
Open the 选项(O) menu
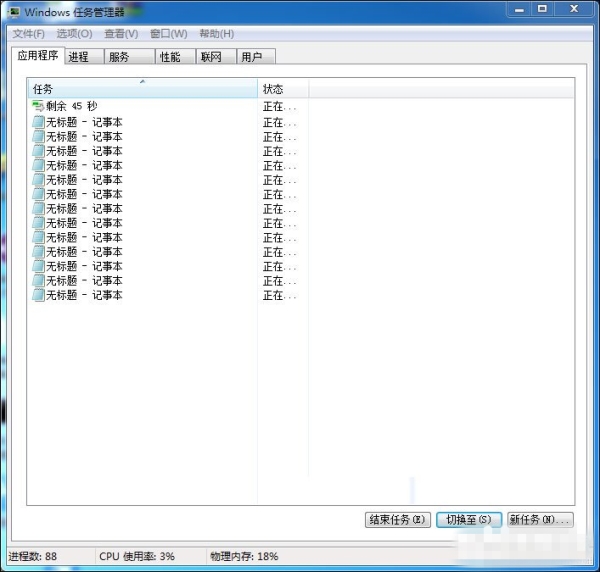tap(74, 34)
